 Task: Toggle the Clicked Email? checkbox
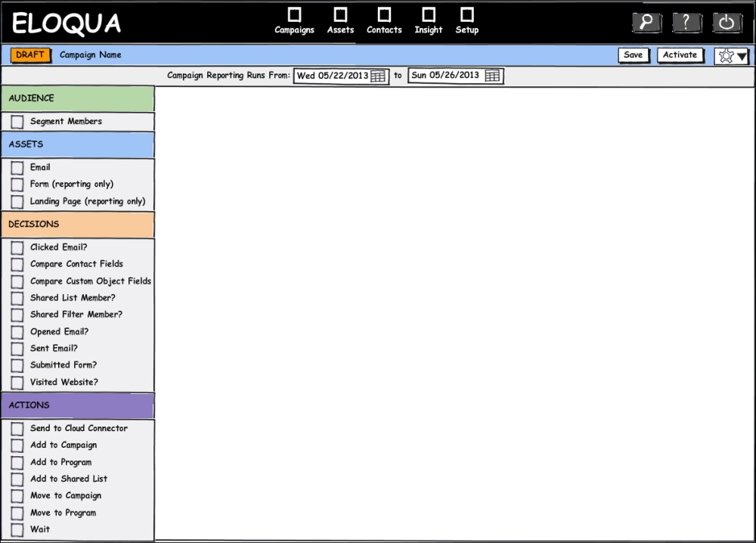point(17,247)
